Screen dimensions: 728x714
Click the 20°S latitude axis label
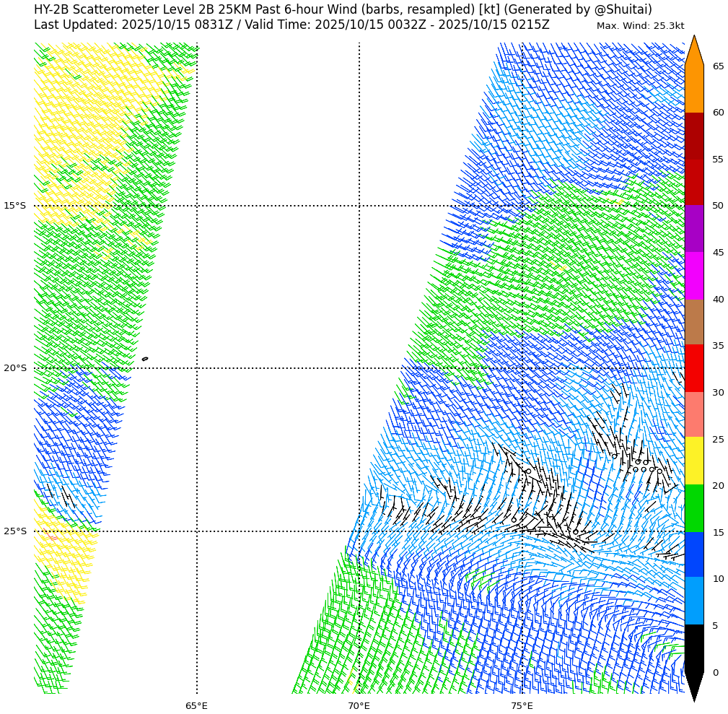tap(14, 368)
